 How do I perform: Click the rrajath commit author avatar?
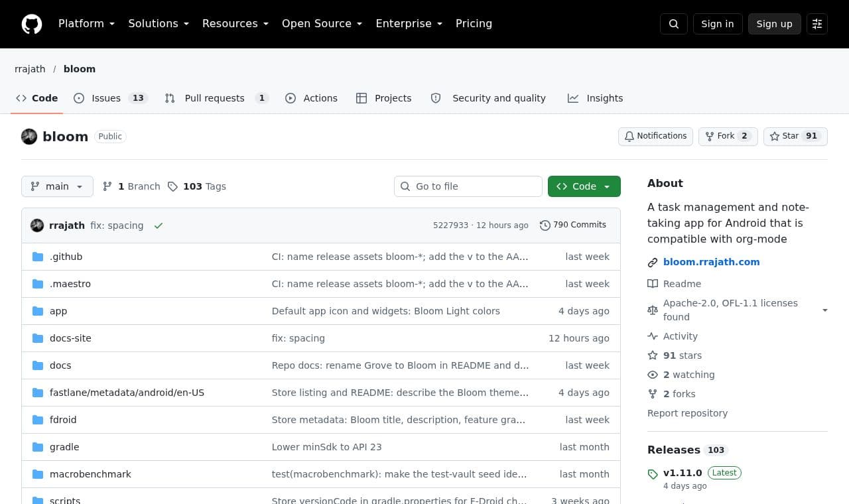tap(37, 225)
